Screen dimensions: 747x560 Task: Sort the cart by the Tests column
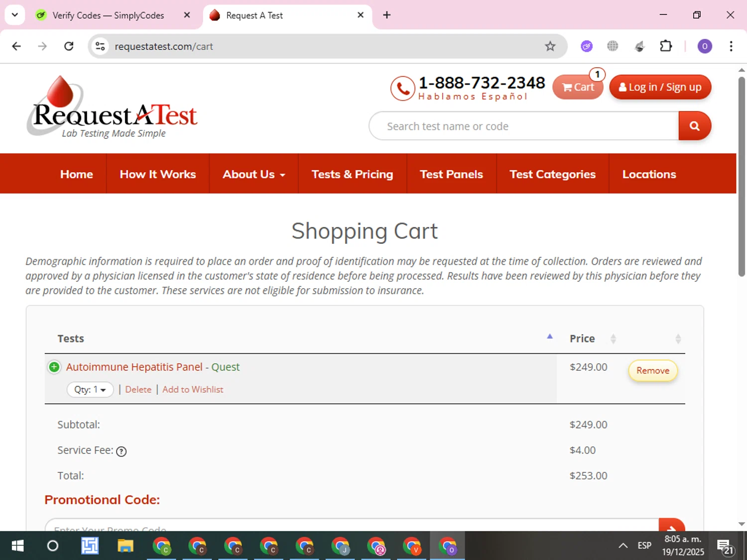[x=301, y=338]
